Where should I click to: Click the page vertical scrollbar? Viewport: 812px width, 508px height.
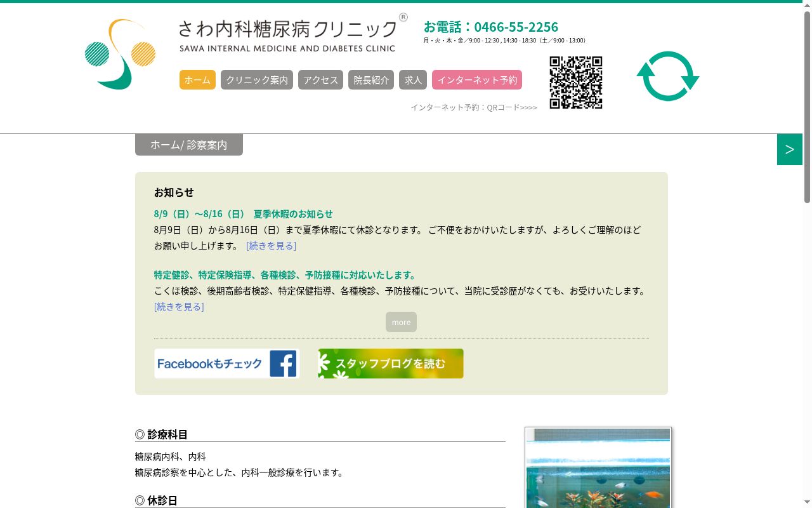tap(807, 254)
